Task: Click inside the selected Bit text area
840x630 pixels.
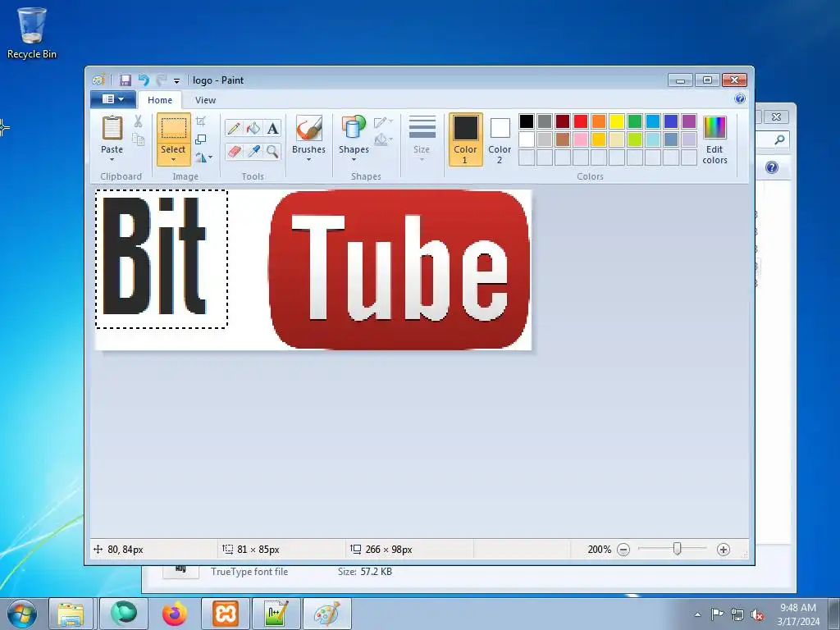Action: [162, 258]
